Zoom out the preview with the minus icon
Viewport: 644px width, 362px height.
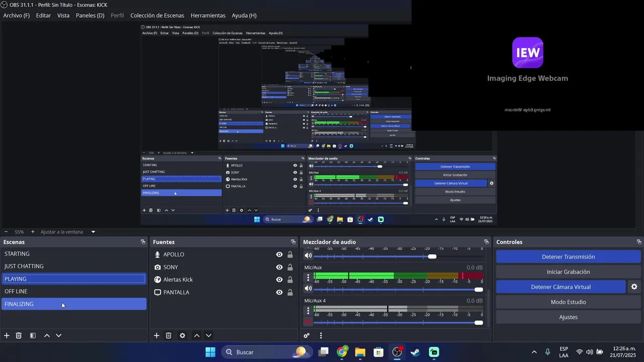[x=6, y=232]
